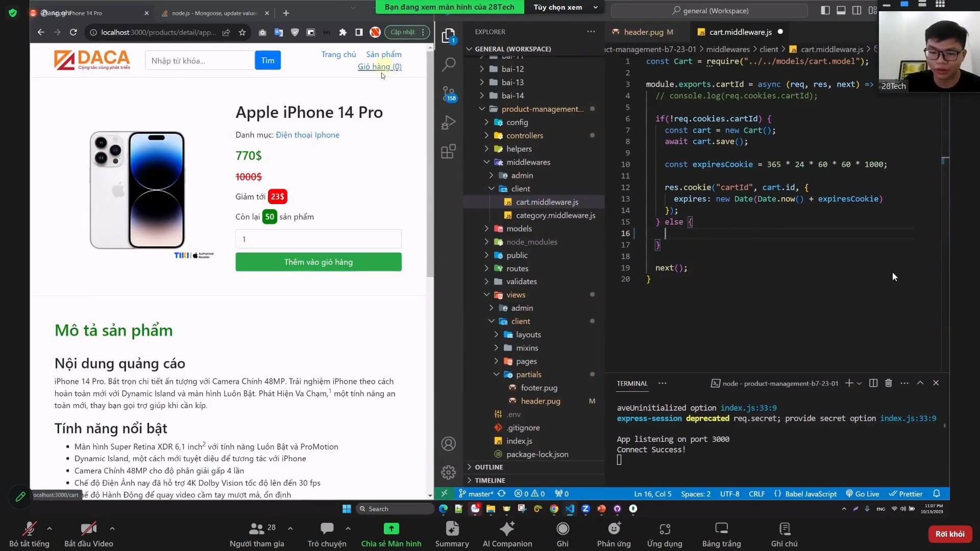Image resolution: width=980 pixels, height=551 pixels.
Task: Open a new browser tab
Action: pyautogui.click(x=286, y=13)
